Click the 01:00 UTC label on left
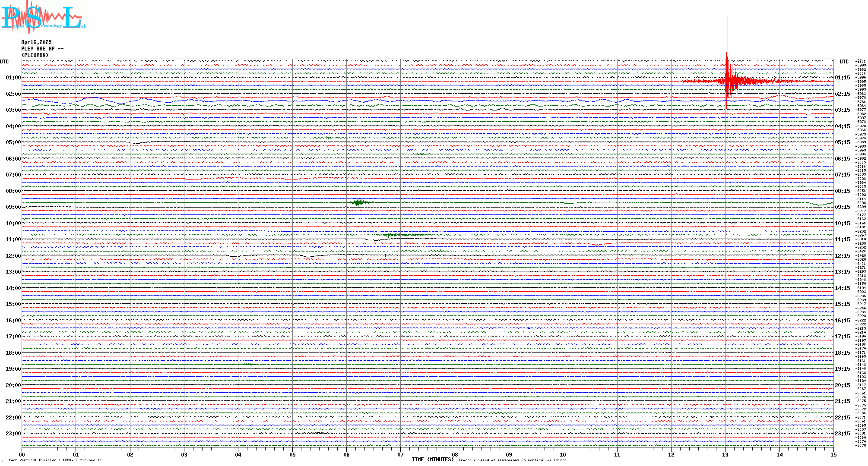This screenshot has height=466, width=868. (13, 78)
